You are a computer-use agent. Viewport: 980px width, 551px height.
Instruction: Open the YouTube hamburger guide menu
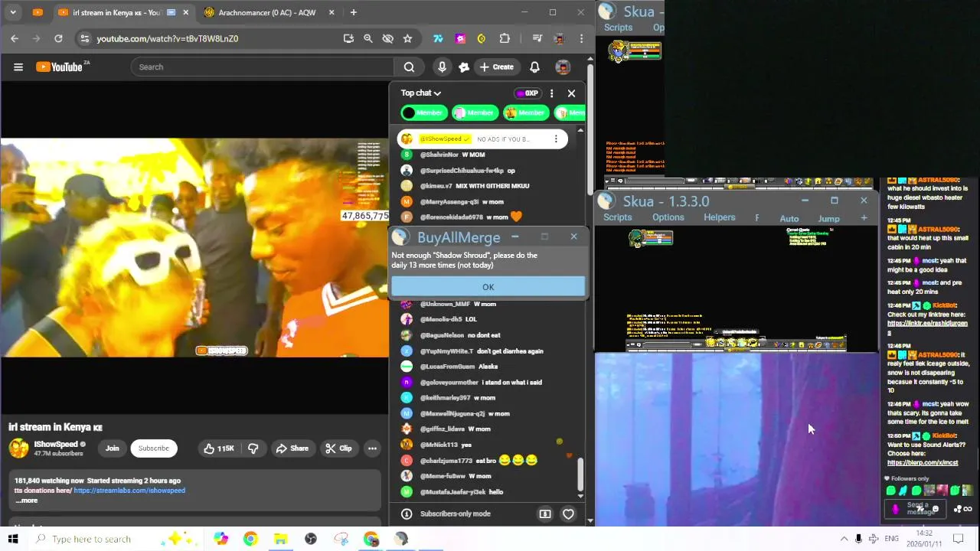click(x=18, y=67)
